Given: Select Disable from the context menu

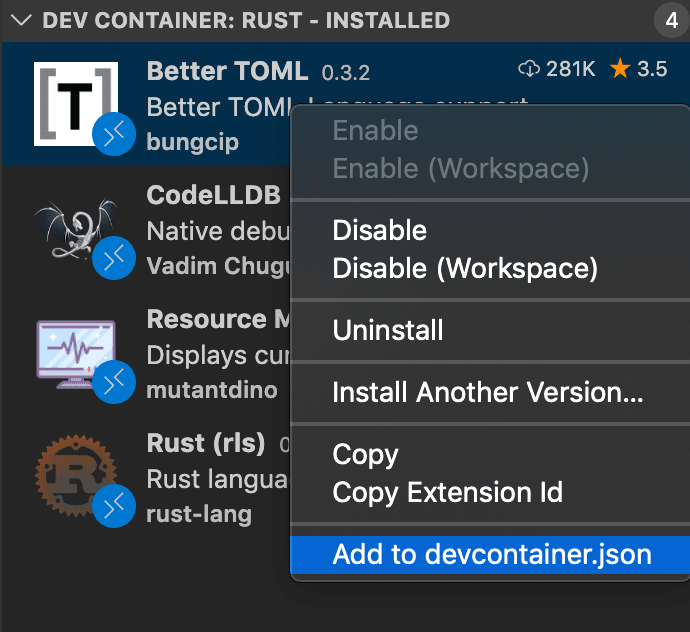Looking at the screenshot, I should (379, 231).
